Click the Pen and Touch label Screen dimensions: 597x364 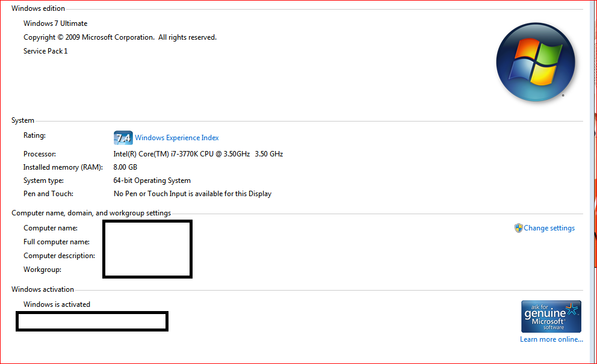point(48,194)
